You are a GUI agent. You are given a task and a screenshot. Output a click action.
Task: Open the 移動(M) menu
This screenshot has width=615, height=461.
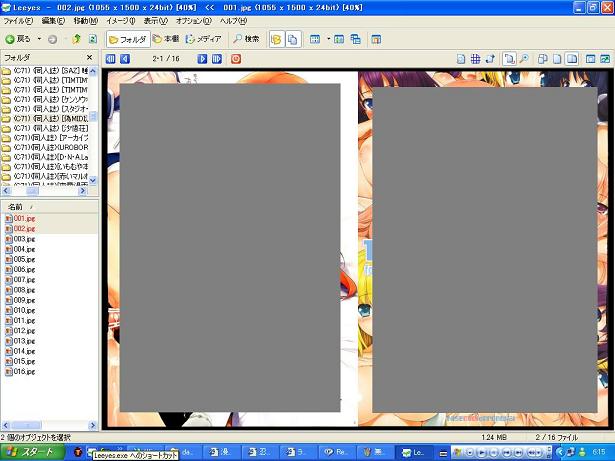[86, 21]
